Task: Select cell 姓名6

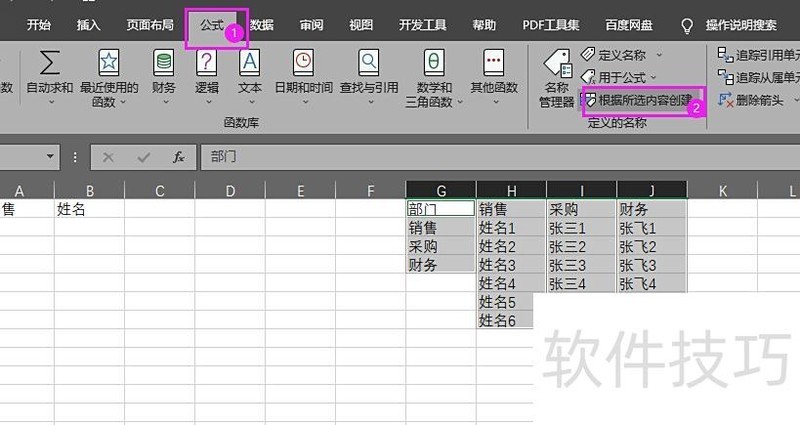Action: point(505,320)
